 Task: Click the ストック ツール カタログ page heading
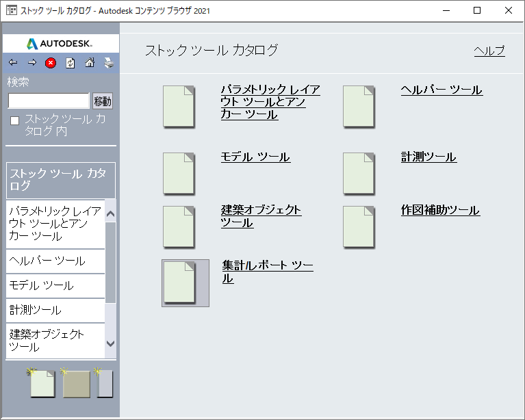click(x=212, y=50)
